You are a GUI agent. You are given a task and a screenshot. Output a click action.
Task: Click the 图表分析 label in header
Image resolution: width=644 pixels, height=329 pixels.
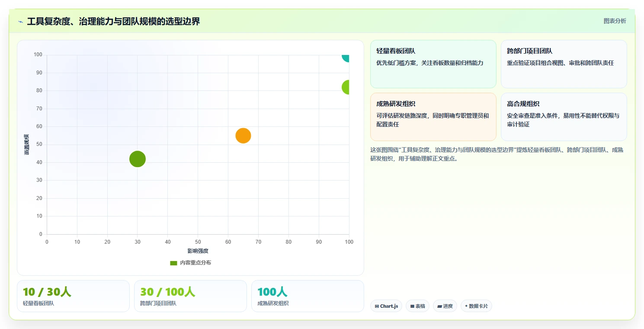coord(615,21)
